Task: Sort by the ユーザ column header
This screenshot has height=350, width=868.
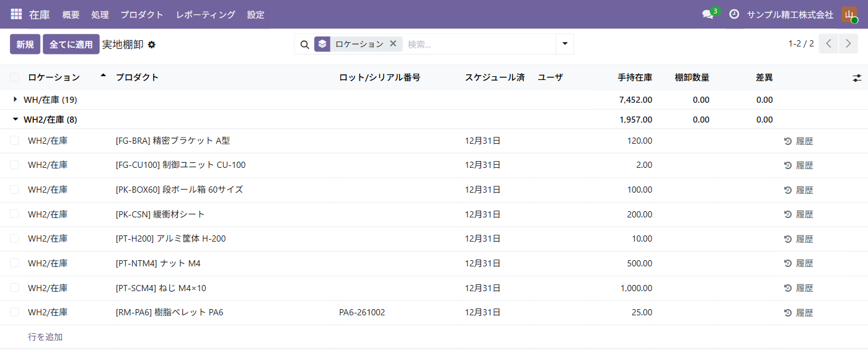Action: pyautogui.click(x=550, y=77)
